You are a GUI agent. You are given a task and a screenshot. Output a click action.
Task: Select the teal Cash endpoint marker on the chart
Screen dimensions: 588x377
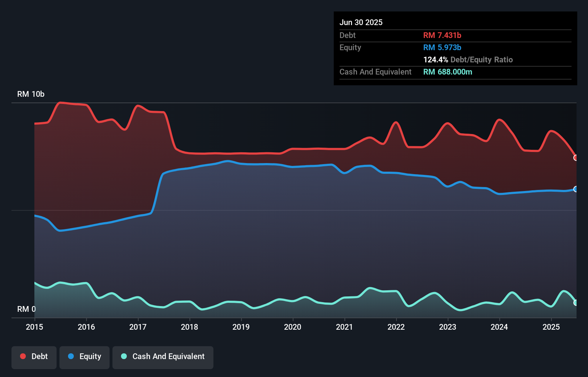coord(575,303)
